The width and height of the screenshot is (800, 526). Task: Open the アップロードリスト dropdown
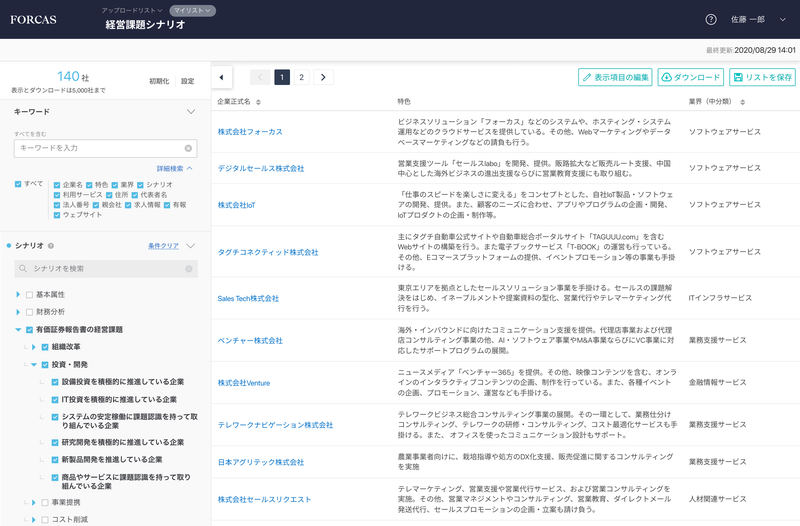click(132, 10)
